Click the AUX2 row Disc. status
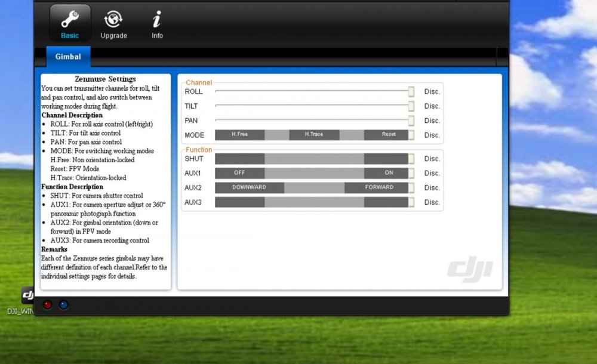Viewport: 597px width, 364px height. [432, 188]
